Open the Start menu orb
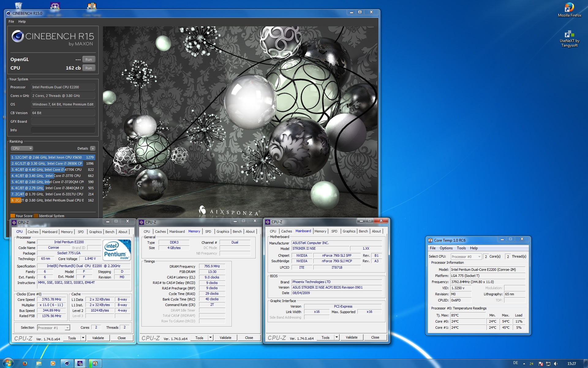Screen dimensions: 588x368 point(8,363)
